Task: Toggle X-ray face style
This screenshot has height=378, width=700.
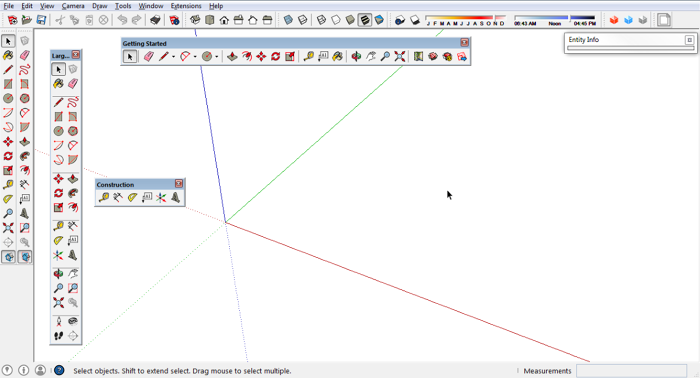Action: (x=288, y=20)
